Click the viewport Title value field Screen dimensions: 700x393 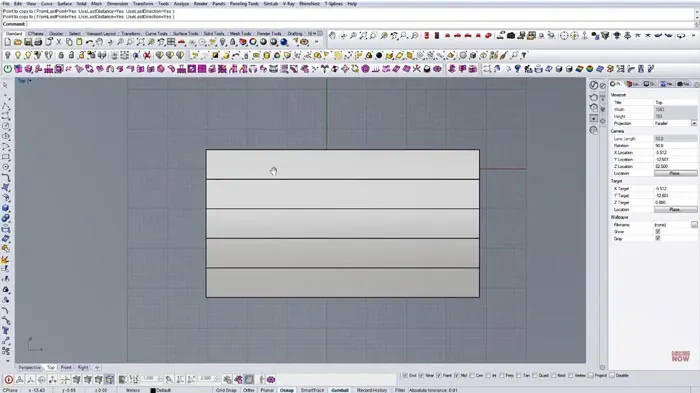tap(675, 103)
